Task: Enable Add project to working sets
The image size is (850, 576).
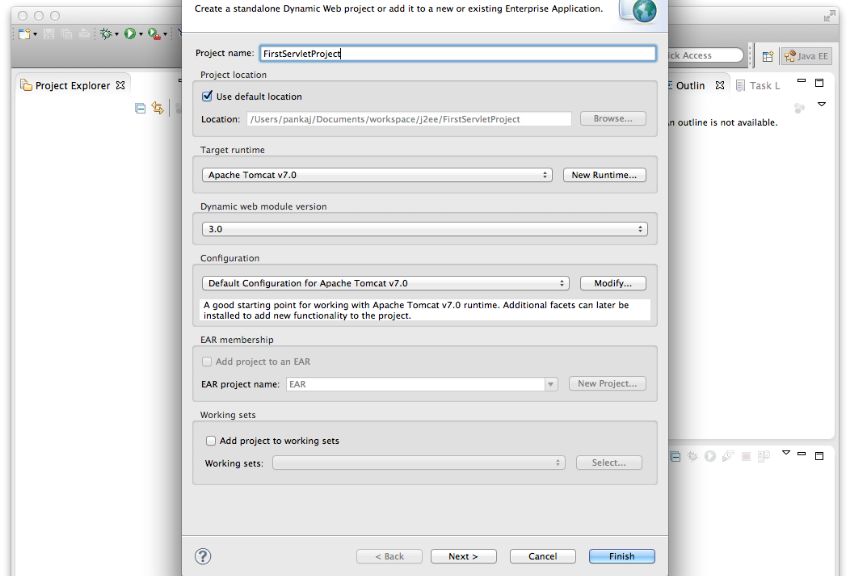Action: pyautogui.click(x=211, y=441)
